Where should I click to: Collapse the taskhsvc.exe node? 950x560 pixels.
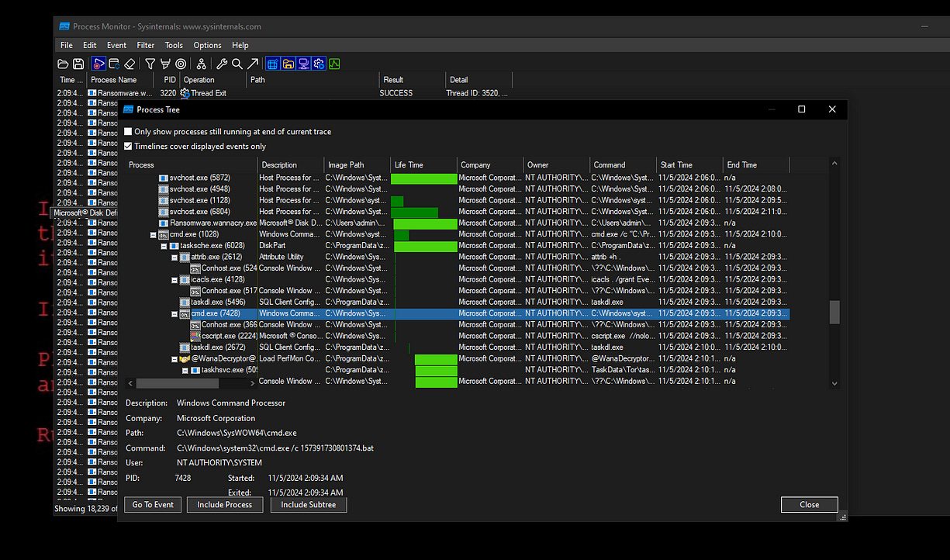pyautogui.click(x=185, y=370)
